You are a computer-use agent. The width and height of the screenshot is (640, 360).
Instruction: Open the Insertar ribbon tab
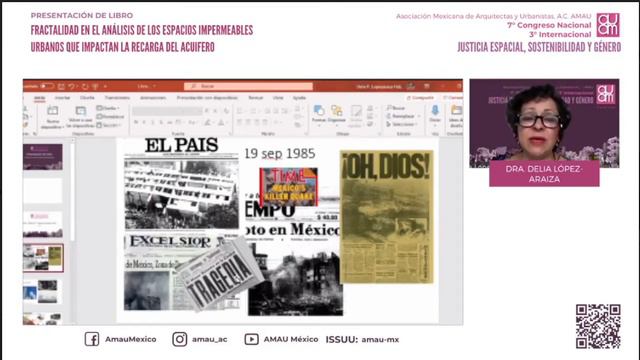[62, 98]
